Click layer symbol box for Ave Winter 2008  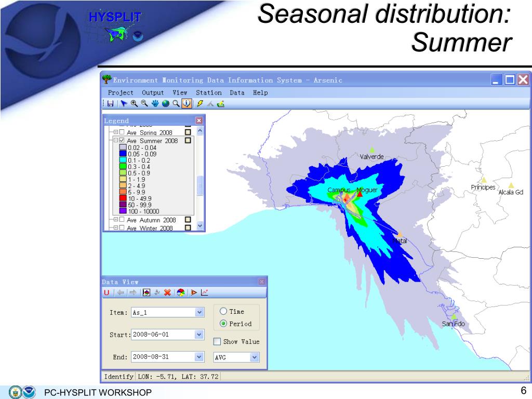(188, 228)
